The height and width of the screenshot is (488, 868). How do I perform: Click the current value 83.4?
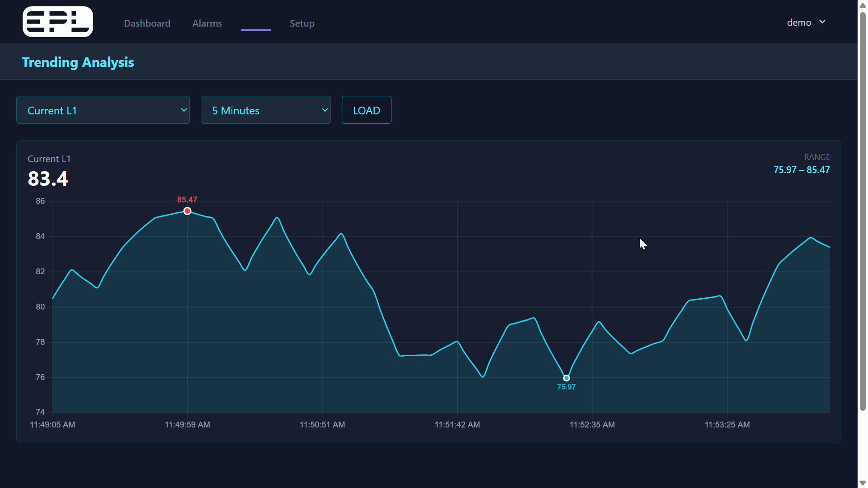(x=48, y=178)
